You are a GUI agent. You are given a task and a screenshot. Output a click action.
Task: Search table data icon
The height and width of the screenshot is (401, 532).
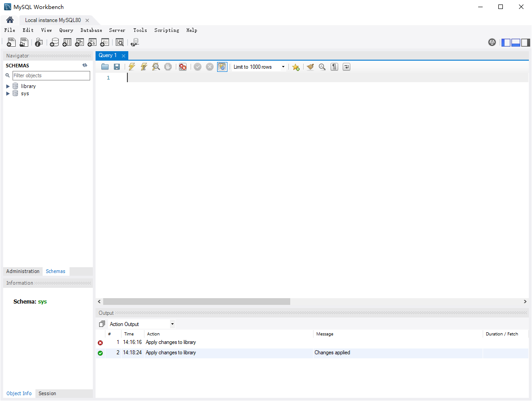[120, 42]
